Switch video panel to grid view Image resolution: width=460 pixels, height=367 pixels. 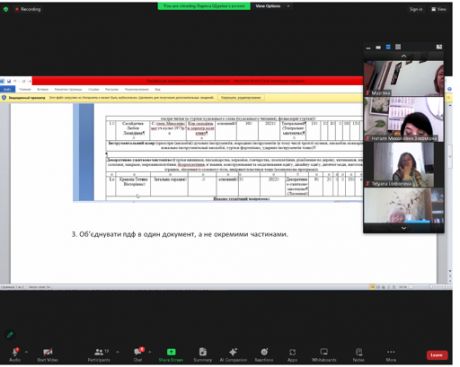tap(398, 47)
